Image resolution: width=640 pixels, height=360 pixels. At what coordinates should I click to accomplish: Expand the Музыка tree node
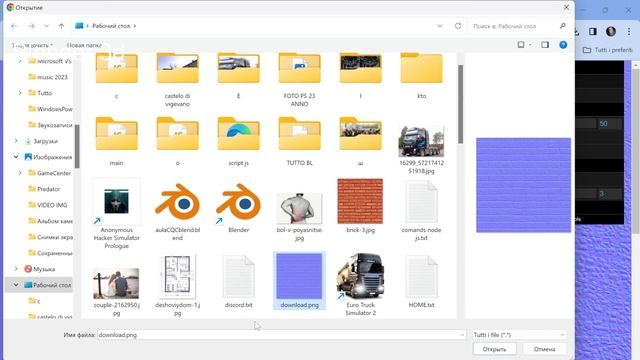point(16,269)
